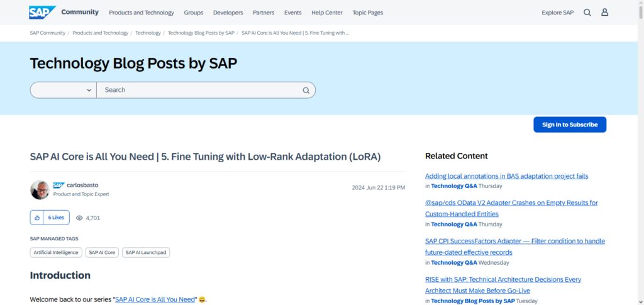Open the Help Center menu
Screen dimensions: 644x305
(x=327, y=13)
